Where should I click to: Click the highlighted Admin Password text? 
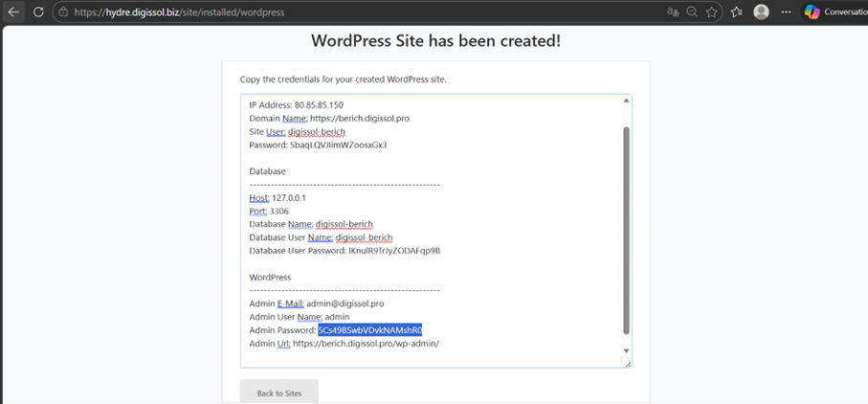point(370,330)
